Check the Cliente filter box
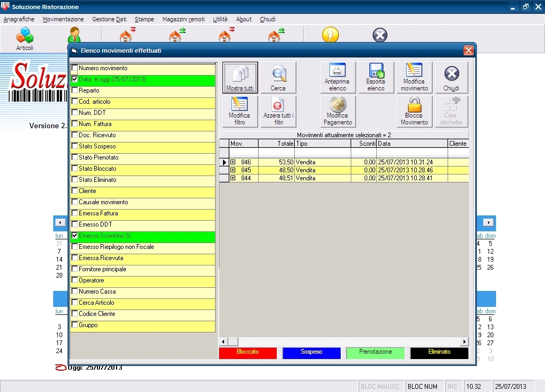Viewport: 545px width, 392px height. [75, 190]
